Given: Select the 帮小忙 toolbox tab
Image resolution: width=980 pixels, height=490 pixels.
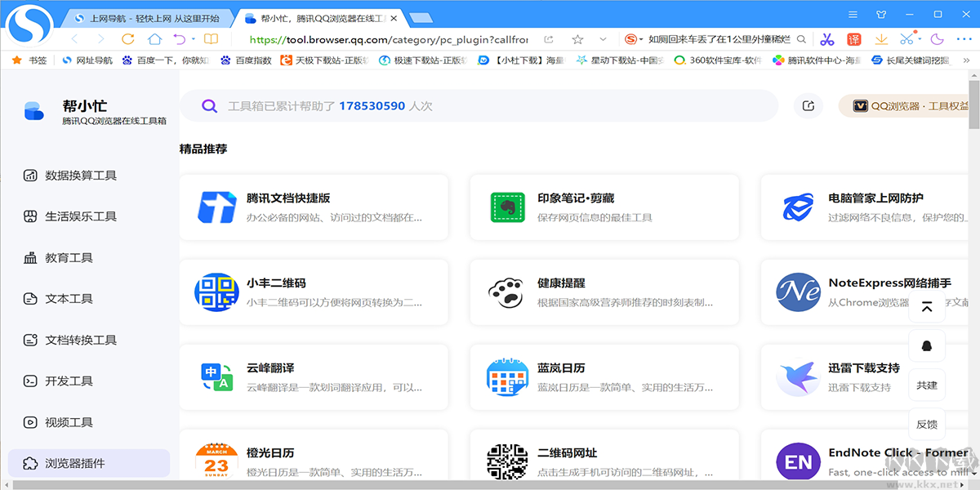Looking at the screenshot, I should coord(321,17).
